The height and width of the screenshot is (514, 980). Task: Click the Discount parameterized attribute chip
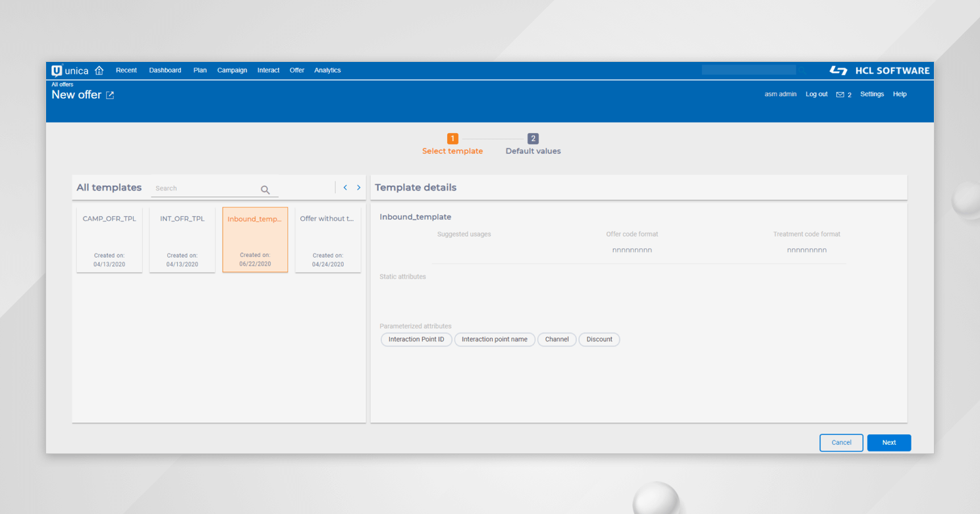(599, 339)
